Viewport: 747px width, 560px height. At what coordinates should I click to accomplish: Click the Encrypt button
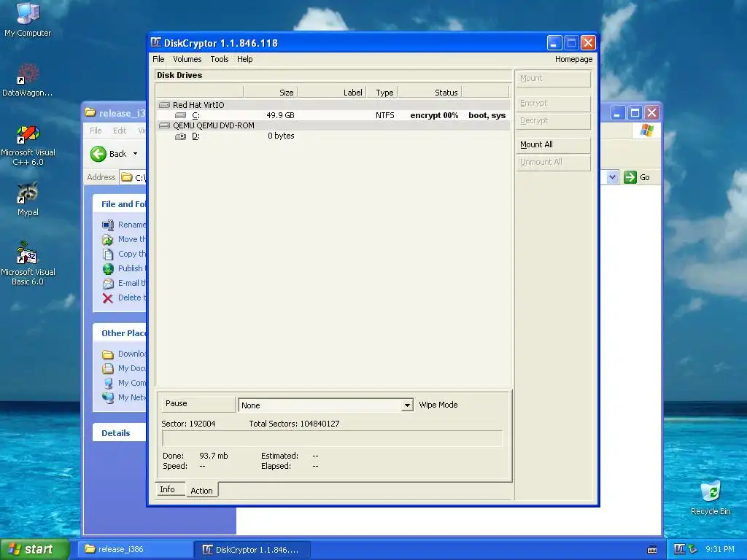(553, 104)
